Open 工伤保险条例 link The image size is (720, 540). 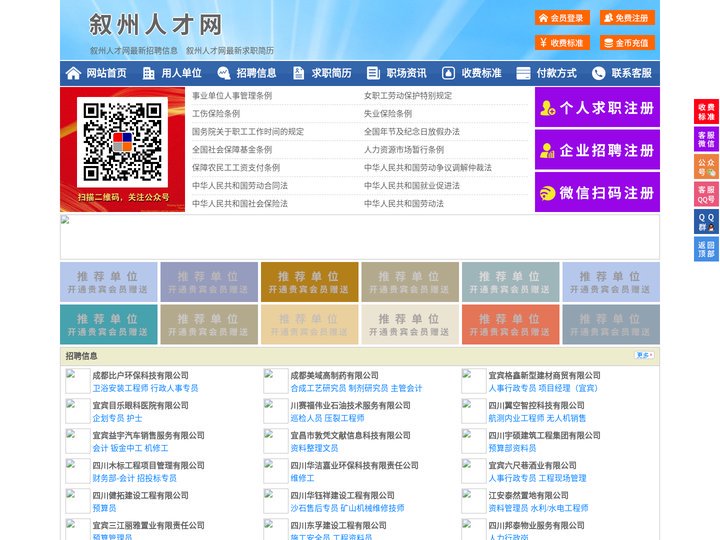point(216,113)
